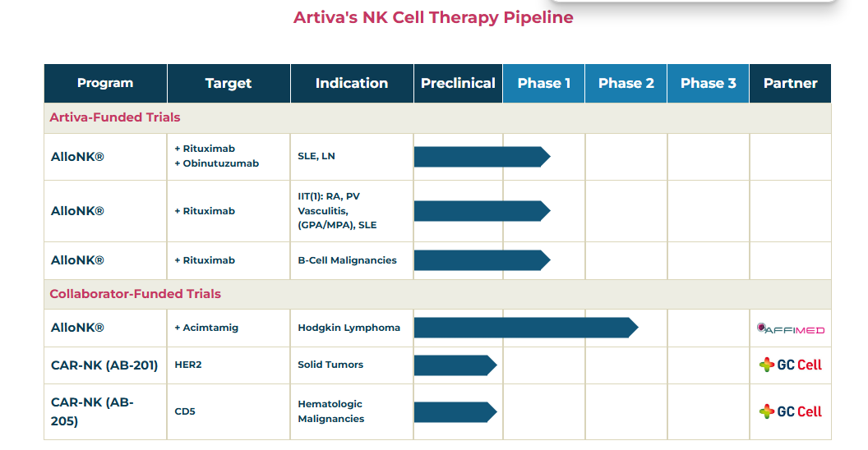Click the Artiva's NK Cell Therapy Pipeline title

click(x=433, y=17)
